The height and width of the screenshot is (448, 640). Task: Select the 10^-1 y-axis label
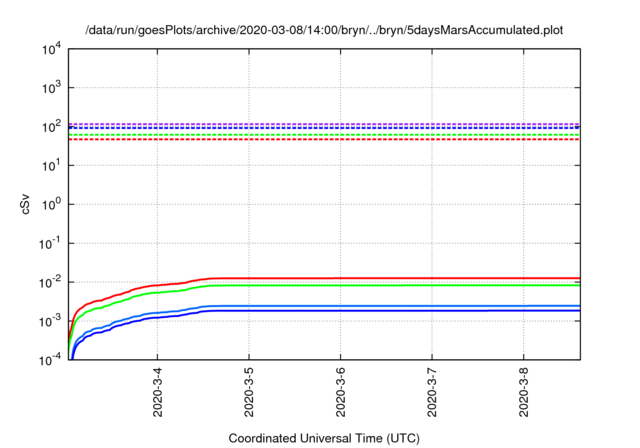click(50, 244)
